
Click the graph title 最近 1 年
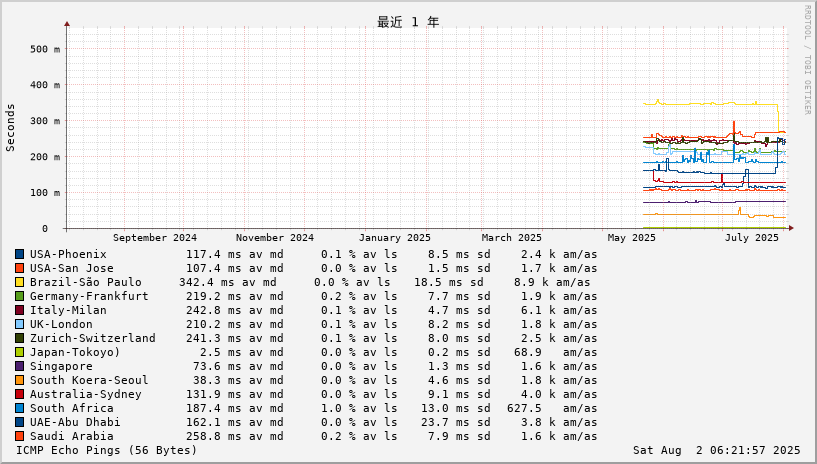408,22
